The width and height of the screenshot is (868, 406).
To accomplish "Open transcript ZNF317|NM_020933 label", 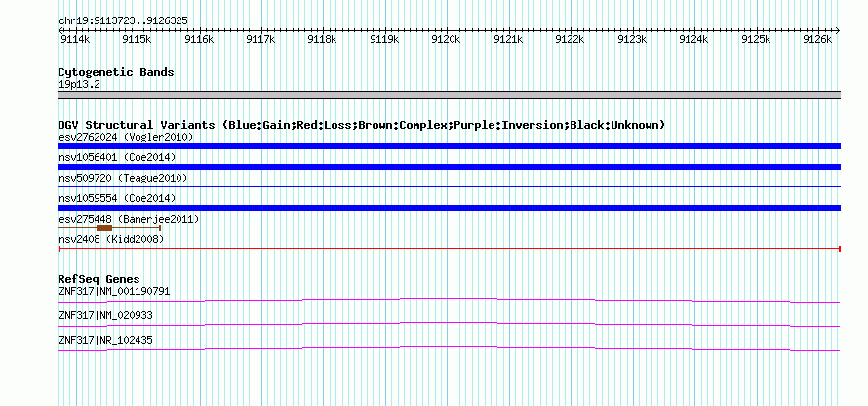I will click(105, 315).
